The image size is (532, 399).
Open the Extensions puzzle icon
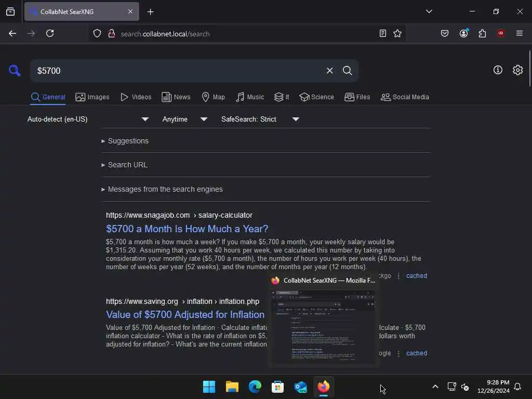tap(482, 33)
